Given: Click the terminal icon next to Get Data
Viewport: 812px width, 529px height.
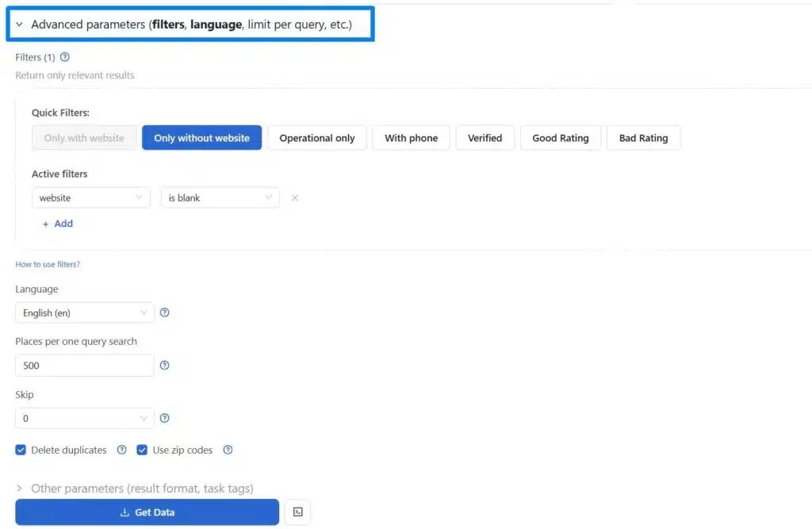Looking at the screenshot, I should coord(297,512).
